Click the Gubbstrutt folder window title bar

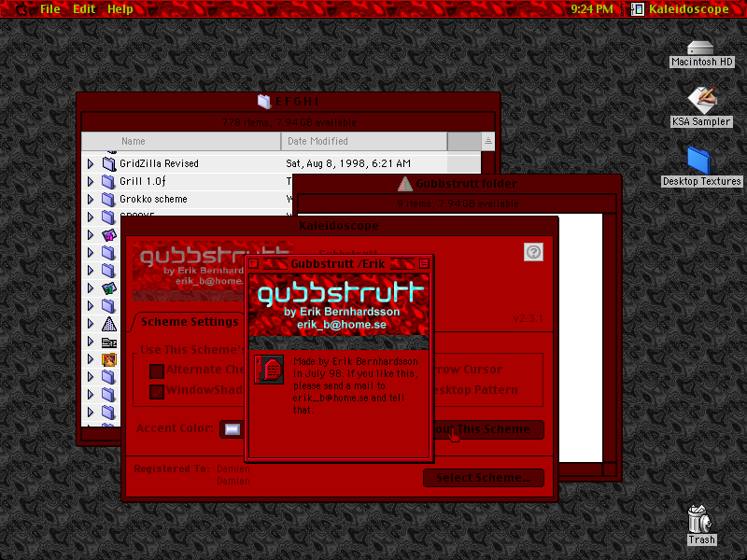458,184
